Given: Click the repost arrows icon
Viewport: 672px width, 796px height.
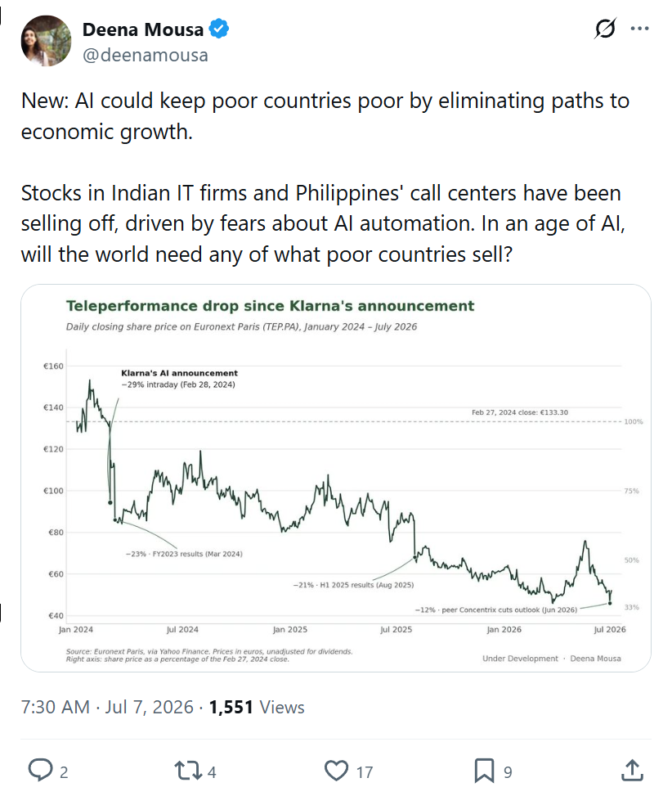Looking at the screenshot, I should pos(188,771).
